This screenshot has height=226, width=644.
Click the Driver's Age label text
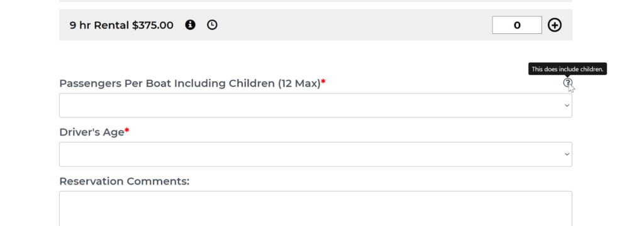[x=92, y=132]
